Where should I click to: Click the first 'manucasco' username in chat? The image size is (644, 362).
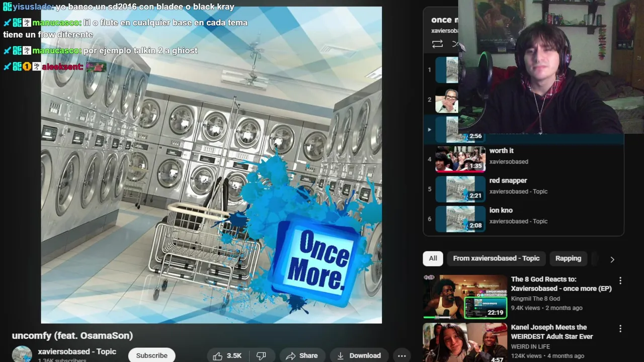tap(56, 23)
